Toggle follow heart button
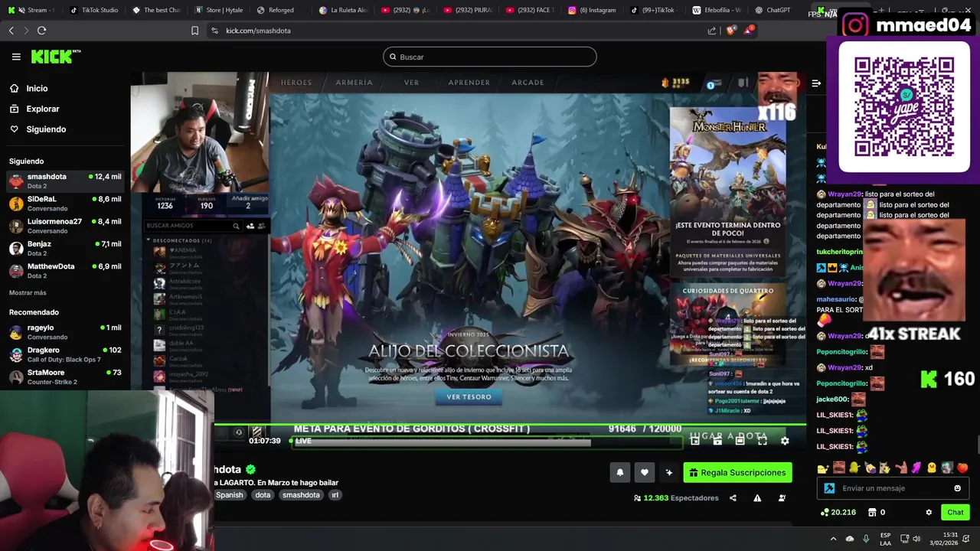This screenshot has width=980, height=551. [x=645, y=473]
